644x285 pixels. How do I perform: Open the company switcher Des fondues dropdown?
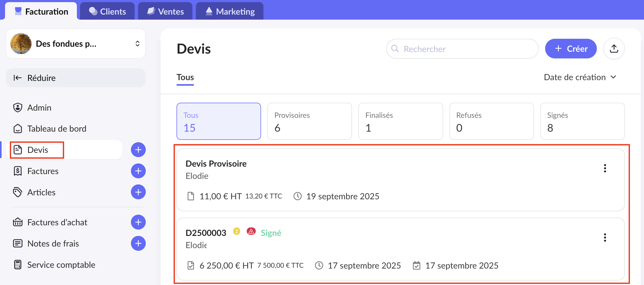76,44
